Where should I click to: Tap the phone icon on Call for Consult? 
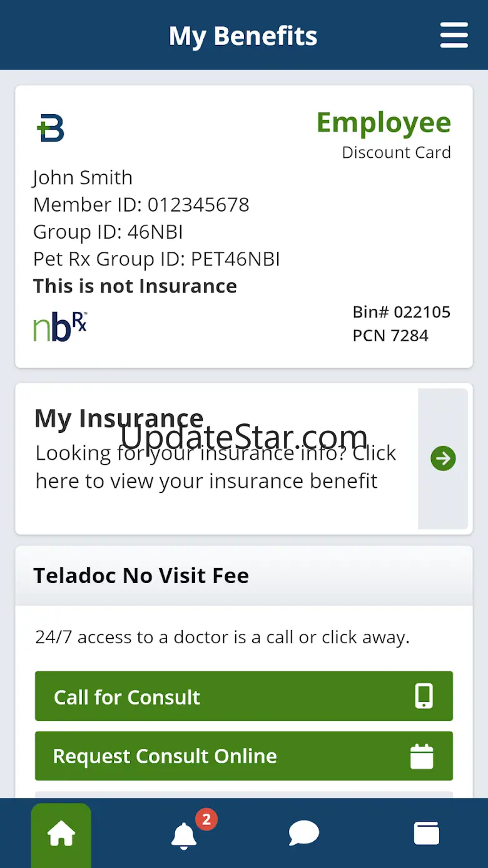(424, 696)
